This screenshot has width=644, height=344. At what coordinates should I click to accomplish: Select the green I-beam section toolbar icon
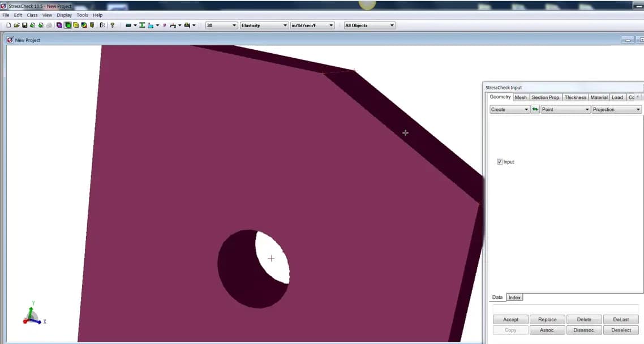pyautogui.click(x=142, y=25)
